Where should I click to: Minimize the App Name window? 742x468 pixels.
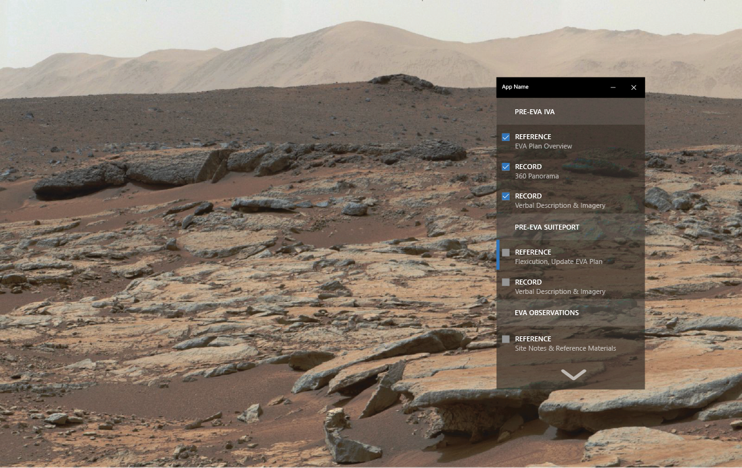coord(613,88)
